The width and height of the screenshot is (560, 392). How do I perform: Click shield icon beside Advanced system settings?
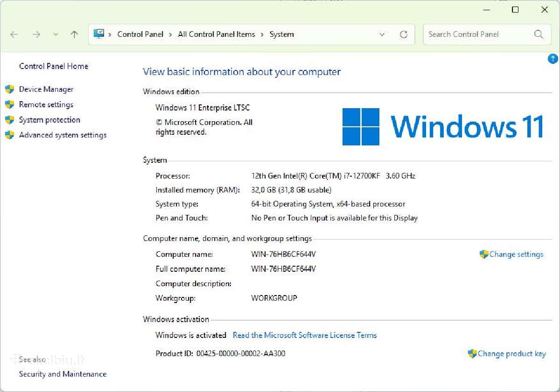click(x=9, y=135)
